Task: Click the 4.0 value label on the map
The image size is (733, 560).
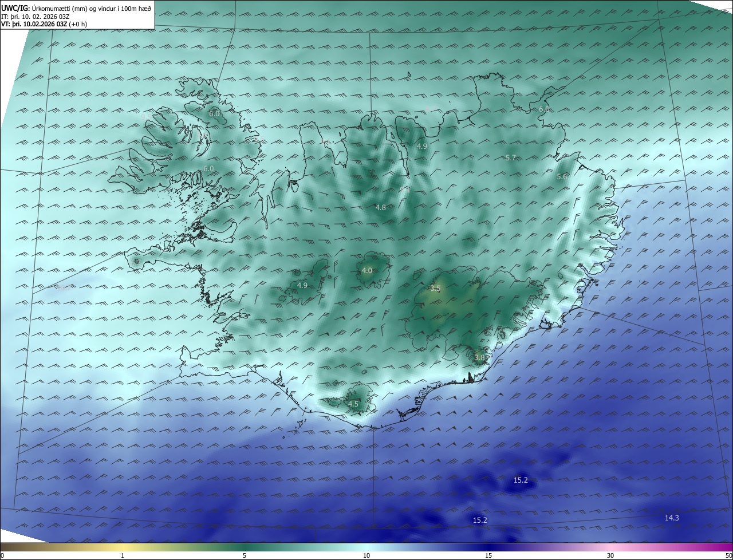Action: pyautogui.click(x=367, y=270)
